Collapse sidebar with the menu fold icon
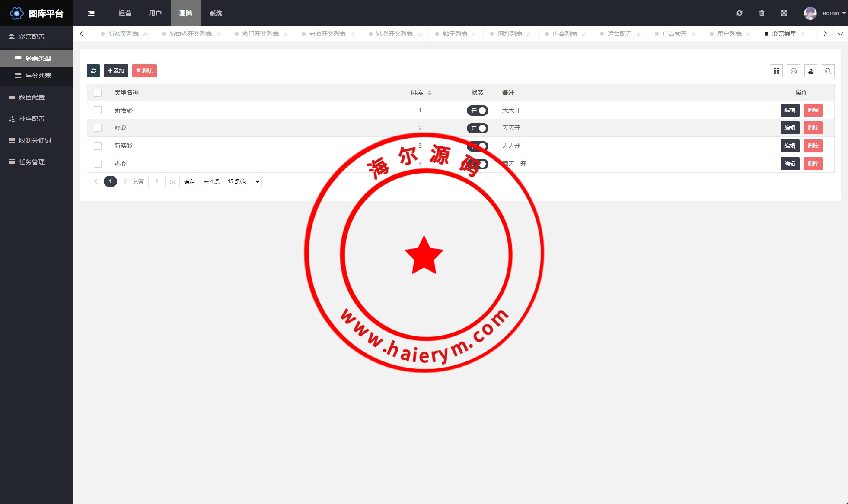This screenshot has height=504, width=848. [x=91, y=13]
